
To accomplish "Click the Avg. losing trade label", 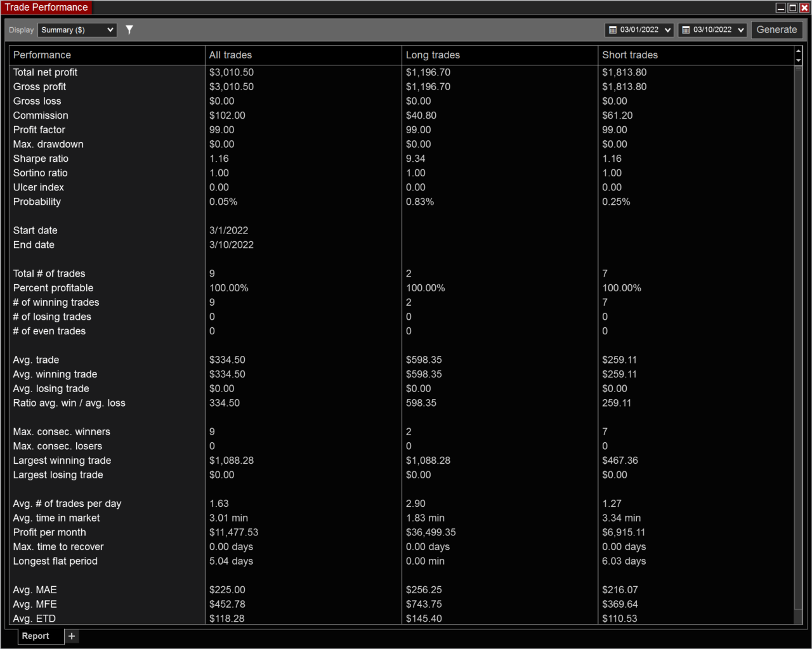I will click(x=51, y=389).
